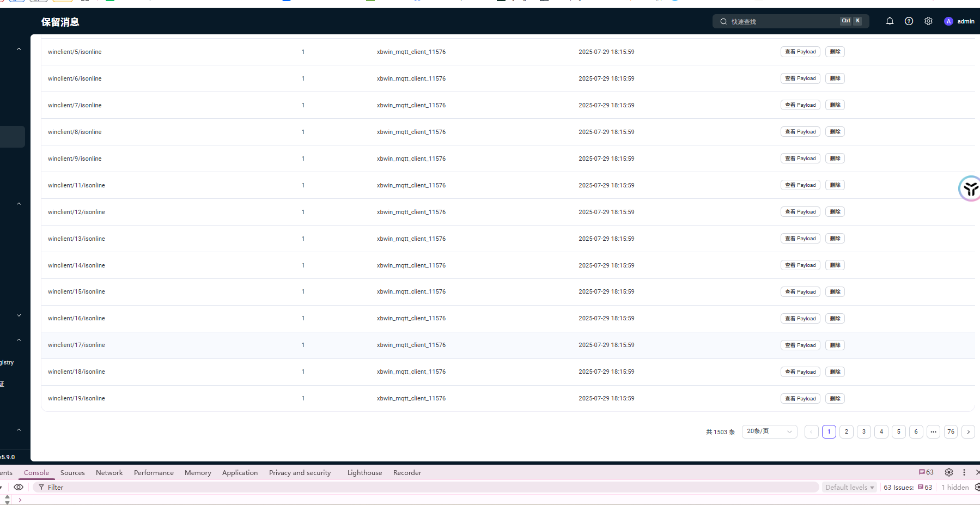Viewport: 980px width, 505px height.
Task: Click the admin user avatar
Action: [948, 21]
